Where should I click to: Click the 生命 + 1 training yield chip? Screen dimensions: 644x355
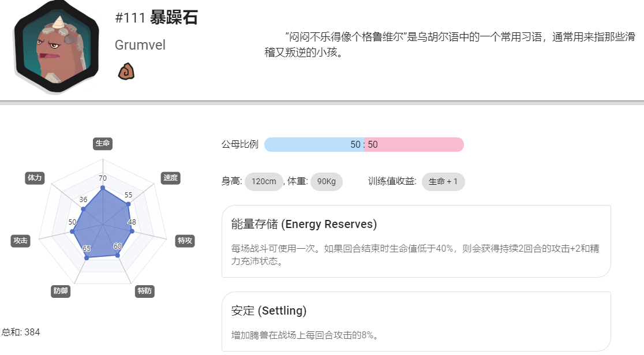click(x=443, y=182)
